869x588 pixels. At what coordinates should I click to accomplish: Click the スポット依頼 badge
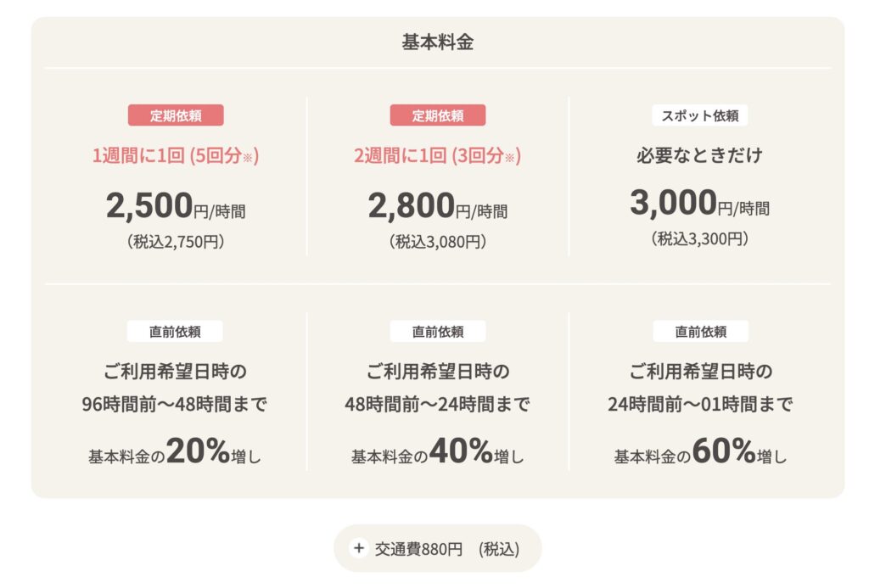pyautogui.click(x=700, y=115)
